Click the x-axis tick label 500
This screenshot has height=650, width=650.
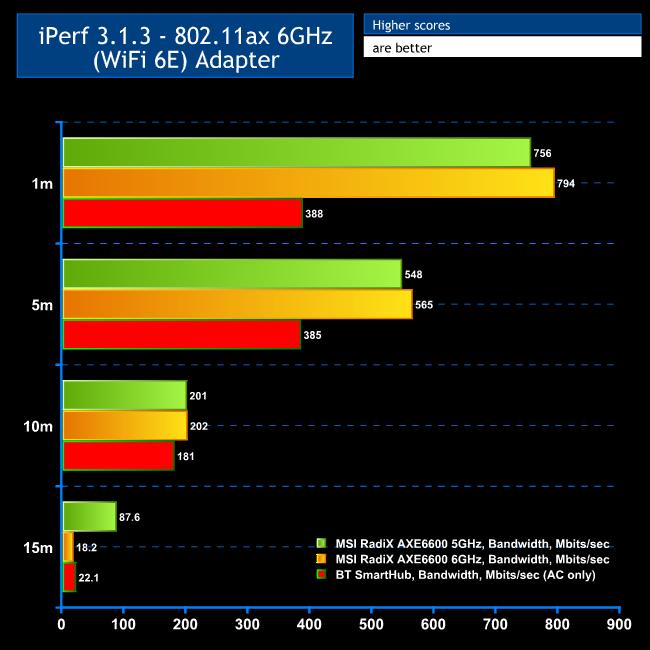tap(371, 624)
